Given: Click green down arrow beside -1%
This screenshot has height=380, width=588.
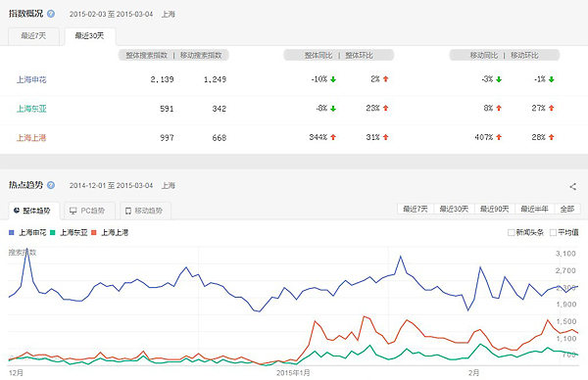Looking at the screenshot, I should coord(551,79).
